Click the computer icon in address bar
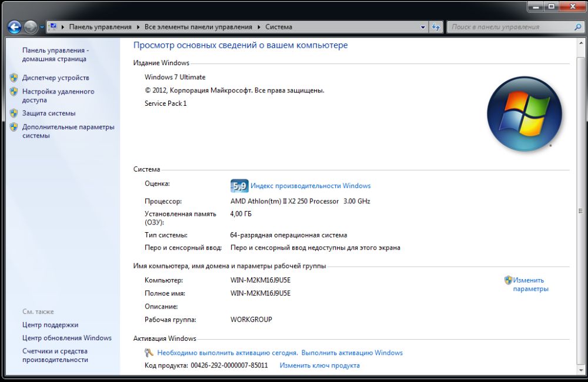588x382 pixels. (x=53, y=26)
